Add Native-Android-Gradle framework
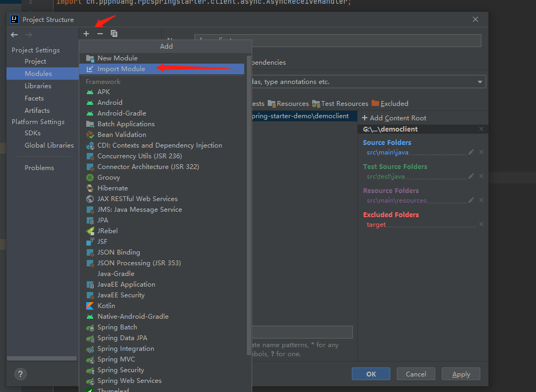Image resolution: width=536 pixels, height=392 pixels. pyautogui.click(x=162, y=317)
